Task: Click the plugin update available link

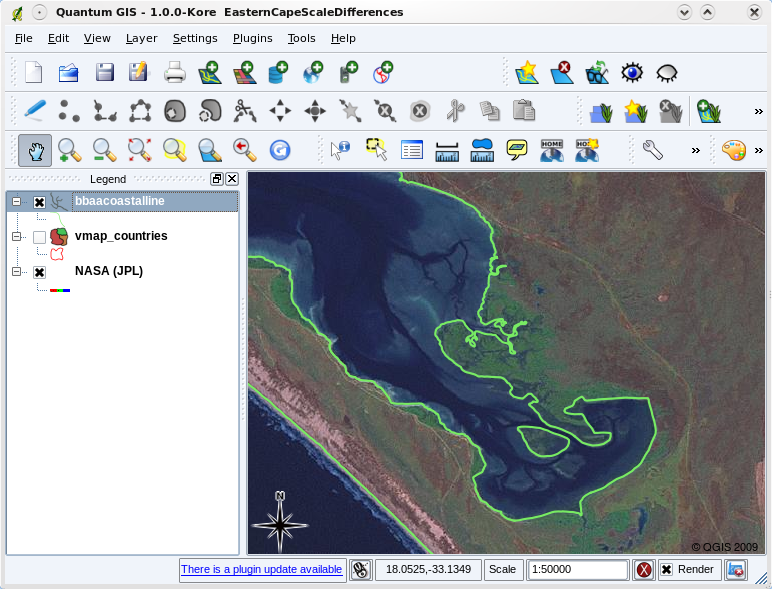Action: coord(262,569)
